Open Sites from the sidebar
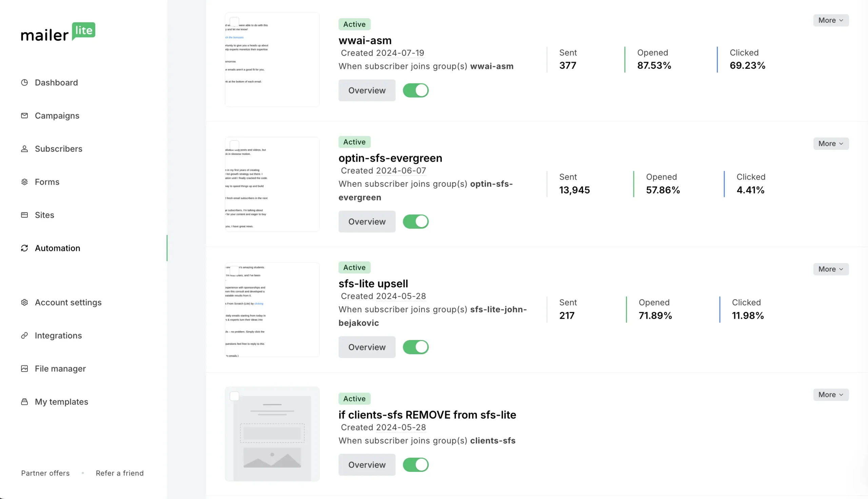The height and width of the screenshot is (499, 868). 44,215
